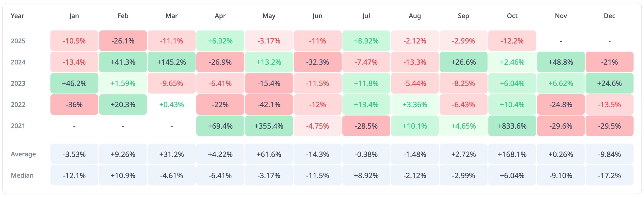Select the 2021 row label
Image resolution: width=644 pixels, height=197 pixels.
coord(18,126)
